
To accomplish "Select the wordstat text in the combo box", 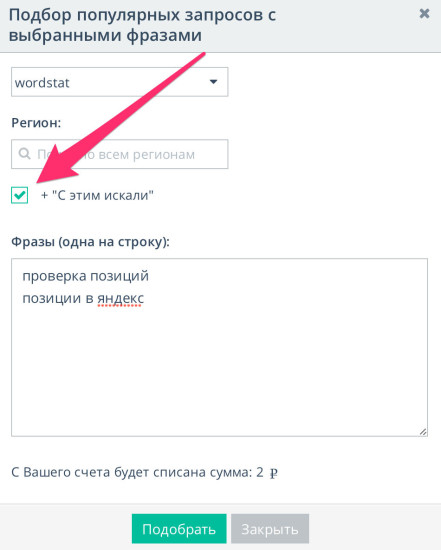I will point(42,83).
